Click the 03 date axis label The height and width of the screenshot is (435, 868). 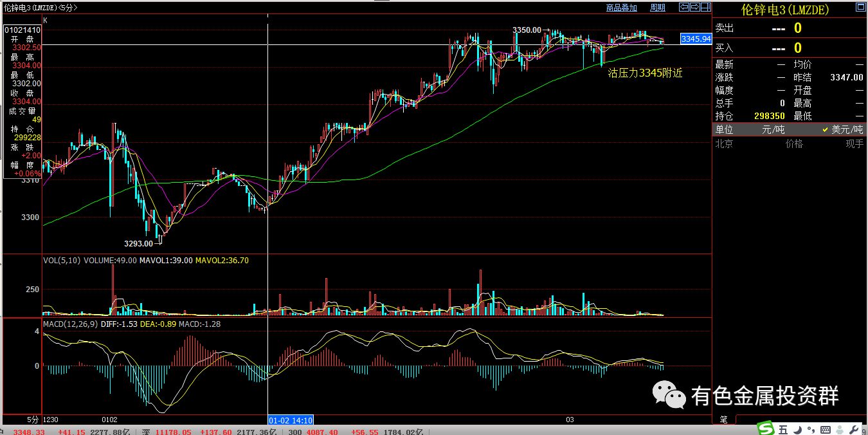(570, 420)
